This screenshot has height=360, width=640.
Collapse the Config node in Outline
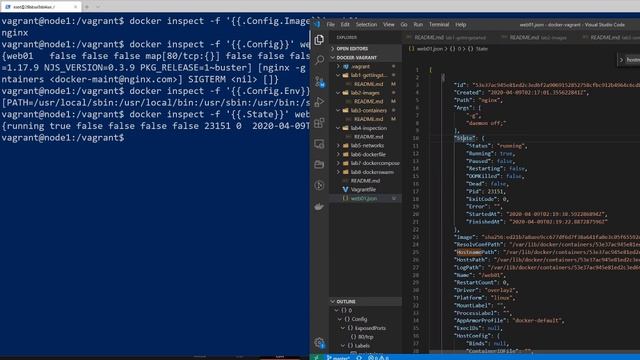340,319
